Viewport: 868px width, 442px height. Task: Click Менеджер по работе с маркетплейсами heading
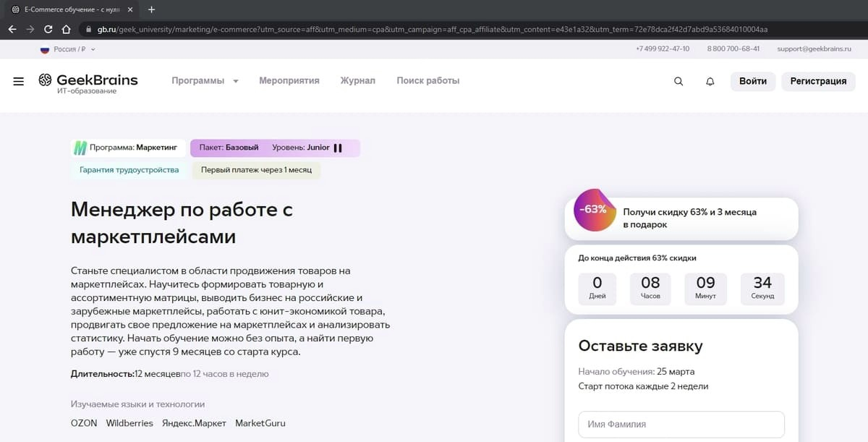click(182, 223)
